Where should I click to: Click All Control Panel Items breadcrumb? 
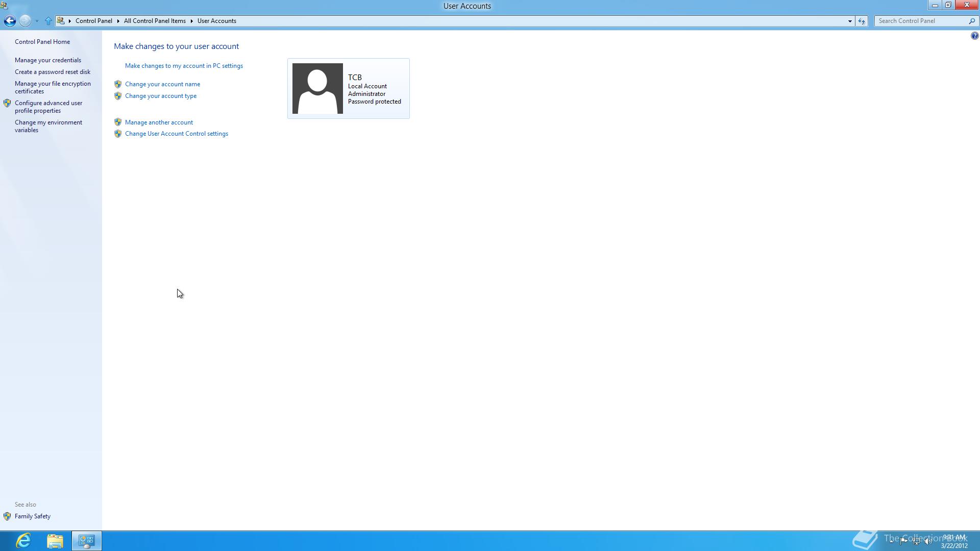pos(155,21)
